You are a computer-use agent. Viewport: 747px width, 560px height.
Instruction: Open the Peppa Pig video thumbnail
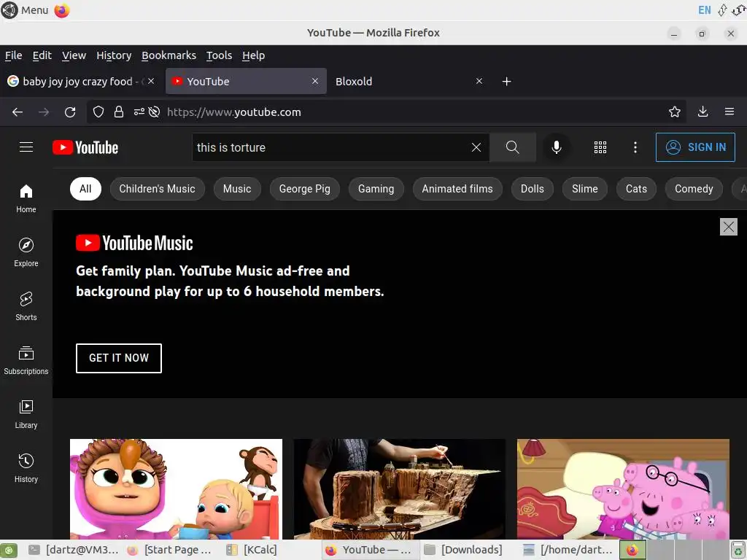point(623,489)
